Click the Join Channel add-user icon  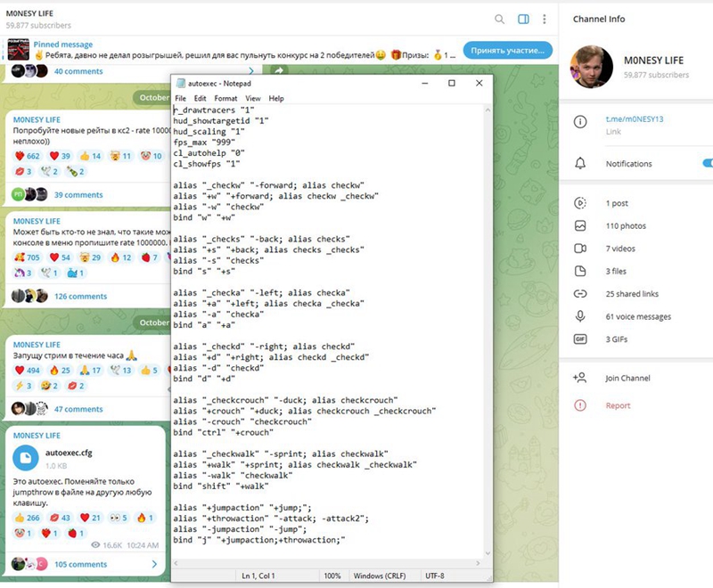(x=580, y=378)
